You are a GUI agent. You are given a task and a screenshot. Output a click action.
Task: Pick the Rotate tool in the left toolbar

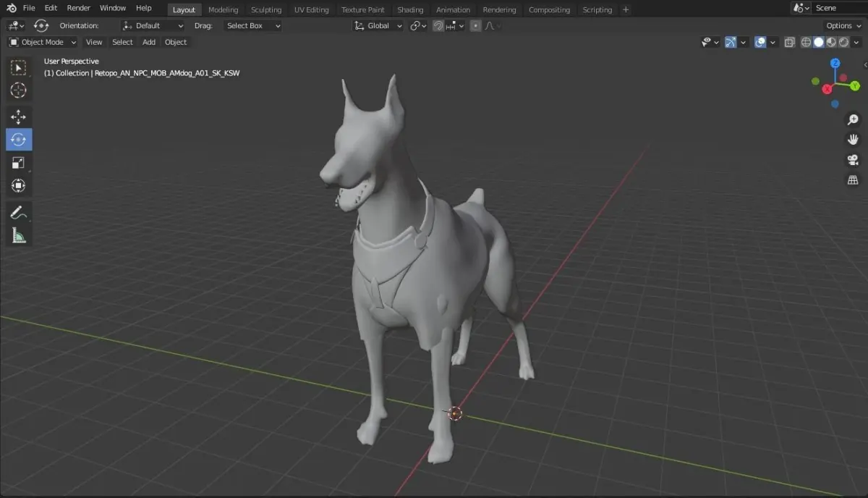(19, 139)
